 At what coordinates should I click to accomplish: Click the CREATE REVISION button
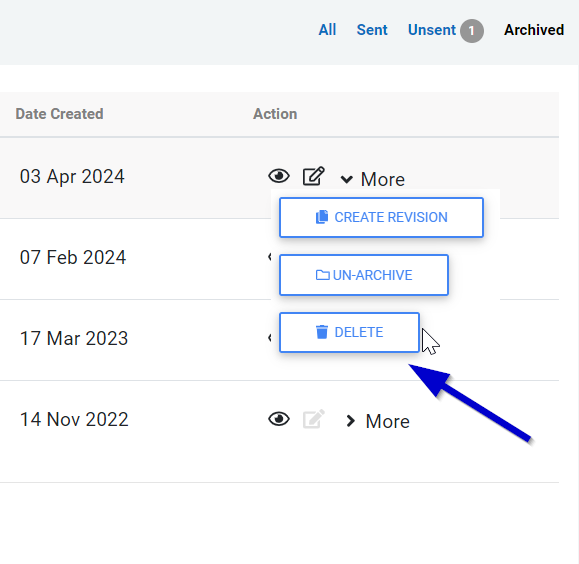tap(381, 217)
